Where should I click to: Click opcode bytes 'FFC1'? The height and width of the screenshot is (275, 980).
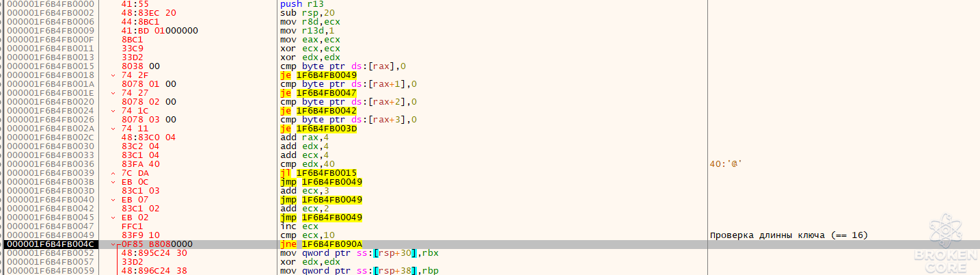pyautogui.click(x=131, y=226)
